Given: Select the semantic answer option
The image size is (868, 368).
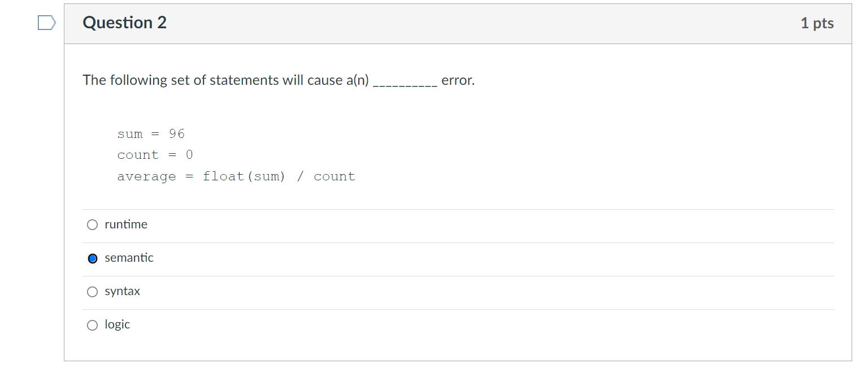Looking at the screenshot, I should click(92, 258).
